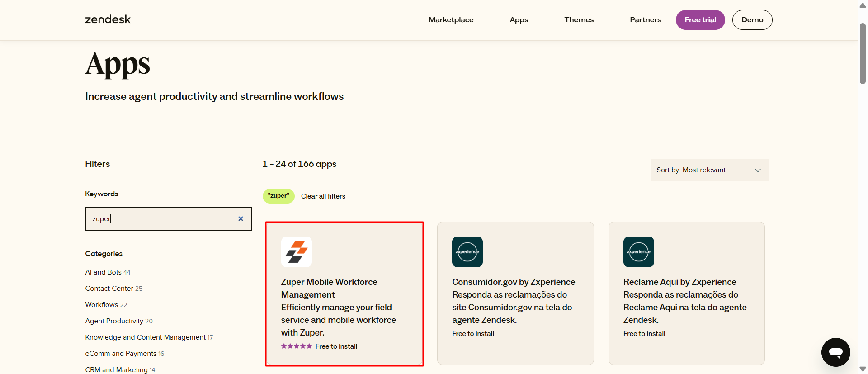868x374 pixels.
Task: Open Zuper Mobile Workforce Management title
Action: (329, 288)
